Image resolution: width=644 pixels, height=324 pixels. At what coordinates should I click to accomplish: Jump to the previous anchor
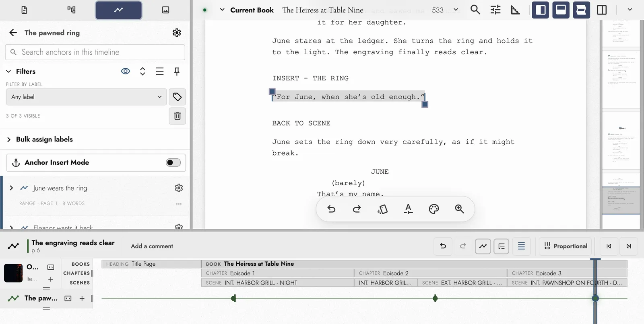(609, 246)
